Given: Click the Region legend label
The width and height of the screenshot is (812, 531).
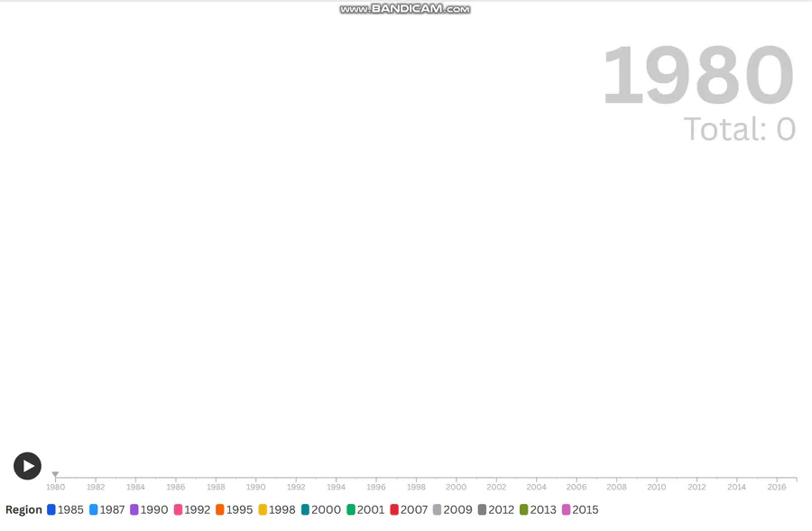Looking at the screenshot, I should pos(23,509).
